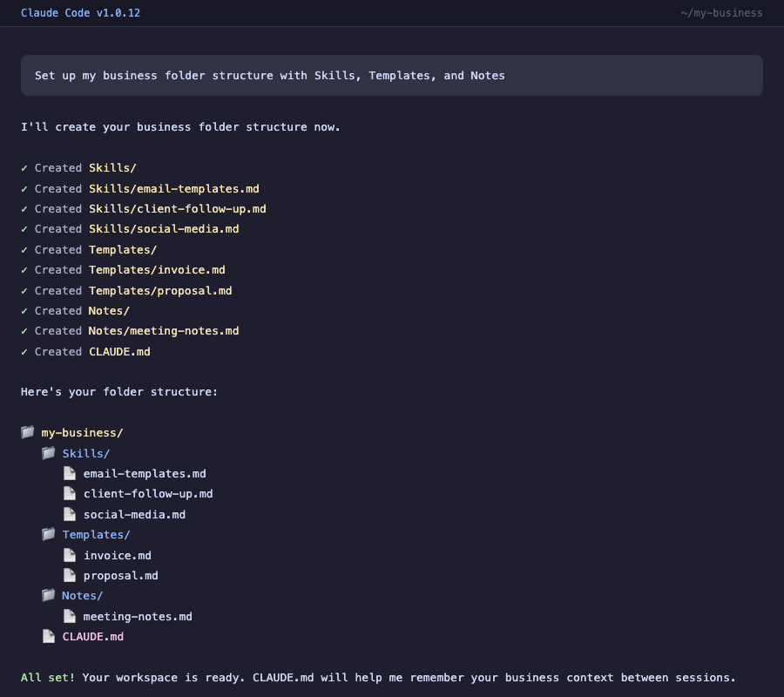Select blue Notes/ label in tree
This screenshot has width=784, height=697.
pos(83,596)
